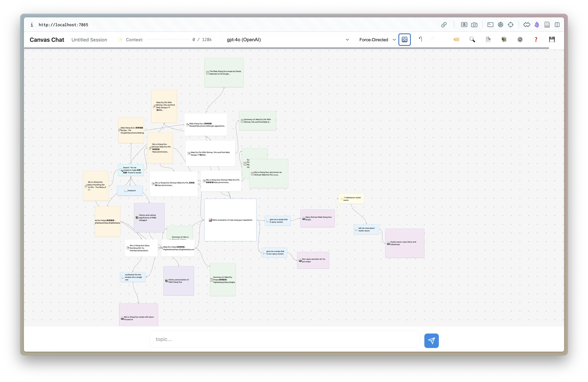
Task: Click the camera icon in browser bar
Action: tap(474, 25)
